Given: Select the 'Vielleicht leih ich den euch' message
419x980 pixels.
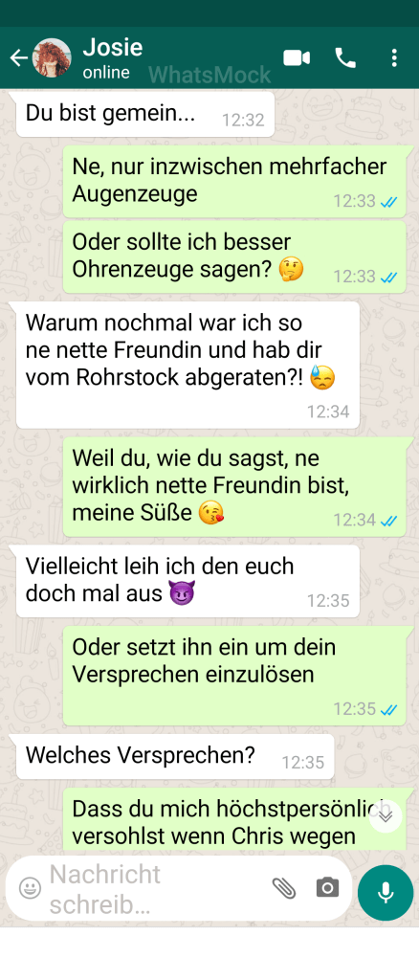Looking at the screenshot, I should click(187, 581).
